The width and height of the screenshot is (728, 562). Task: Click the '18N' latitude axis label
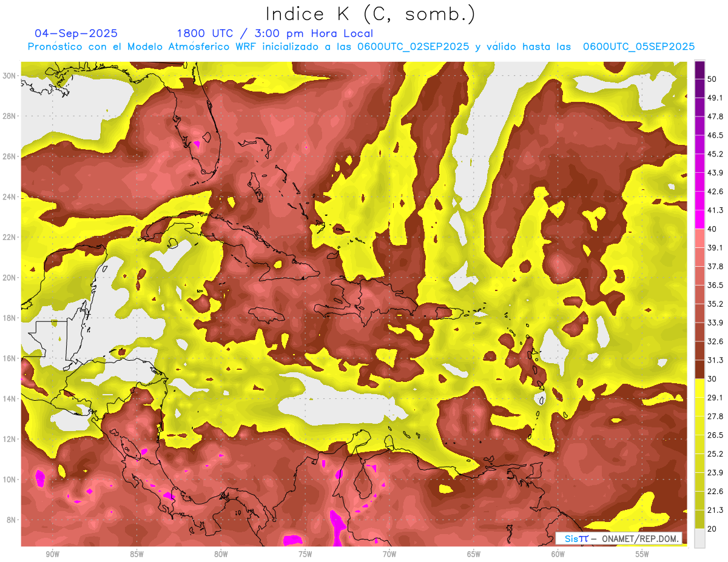[x=9, y=318]
